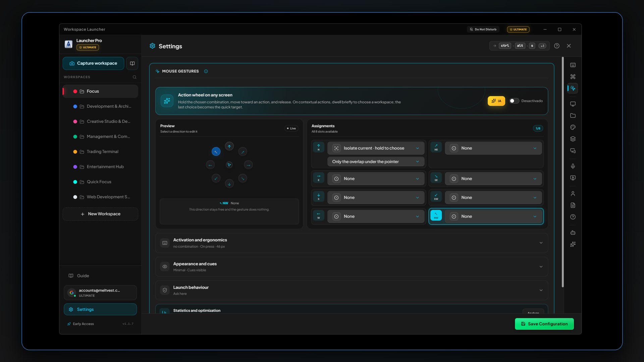Click the help circle icon beside shortcut keys
Image resolution: width=644 pixels, height=362 pixels.
[x=557, y=46]
